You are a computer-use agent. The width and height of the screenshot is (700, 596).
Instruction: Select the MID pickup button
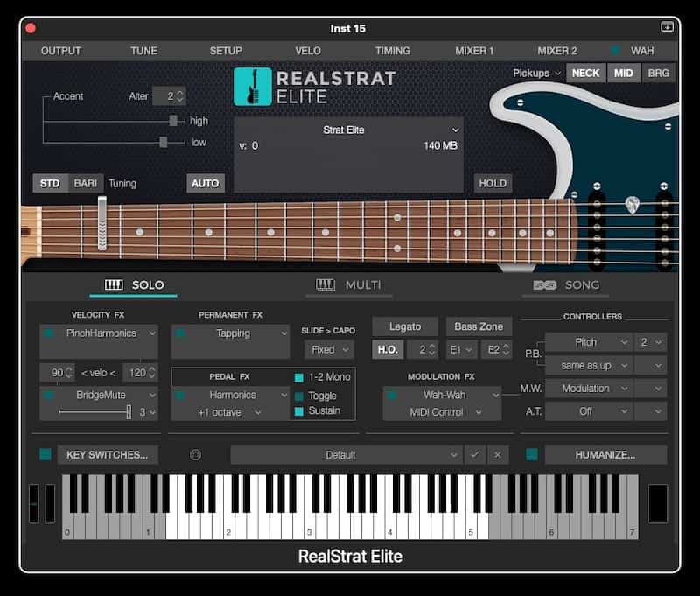(x=623, y=74)
